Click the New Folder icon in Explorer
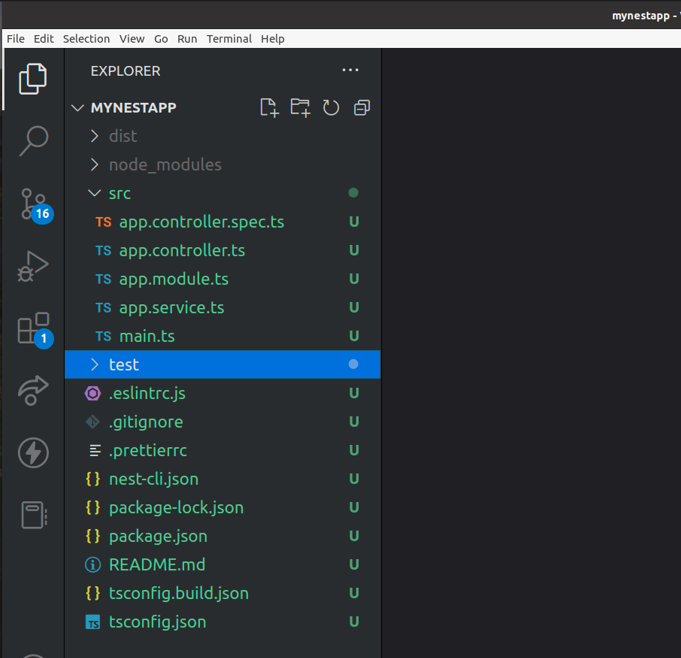The image size is (681, 658). coord(300,108)
